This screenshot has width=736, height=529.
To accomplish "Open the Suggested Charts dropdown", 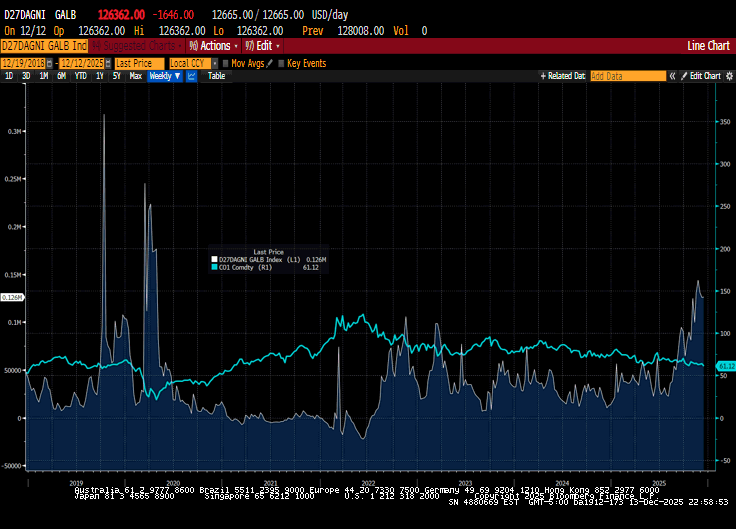I will (x=138, y=46).
